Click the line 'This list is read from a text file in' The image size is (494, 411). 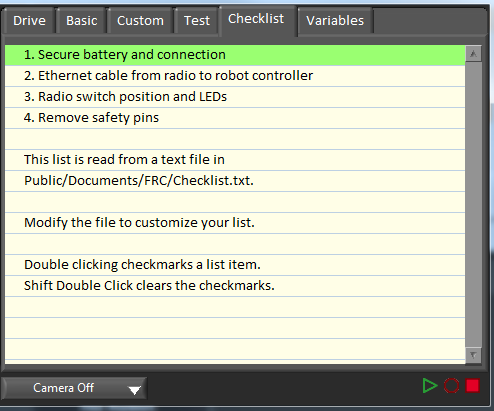[x=235, y=160]
